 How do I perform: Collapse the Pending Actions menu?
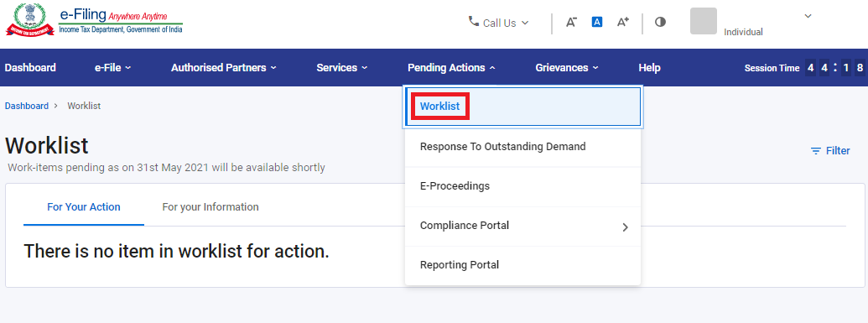tap(452, 68)
